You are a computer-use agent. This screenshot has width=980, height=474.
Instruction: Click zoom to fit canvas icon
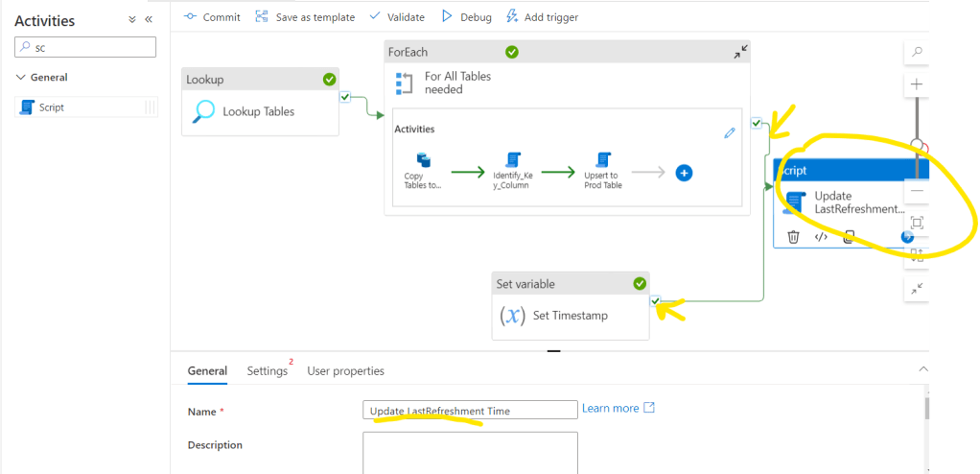(x=917, y=223)
